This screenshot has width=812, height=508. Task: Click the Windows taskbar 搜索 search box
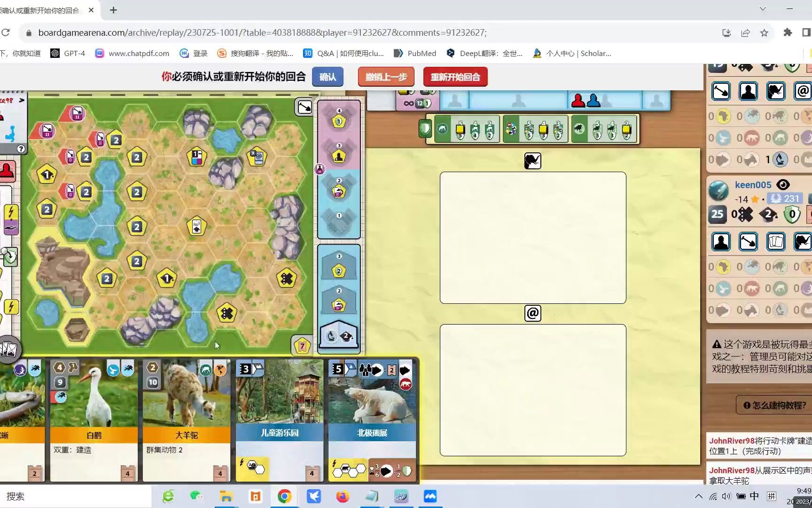pyautogui.click(x=75, y=496)
